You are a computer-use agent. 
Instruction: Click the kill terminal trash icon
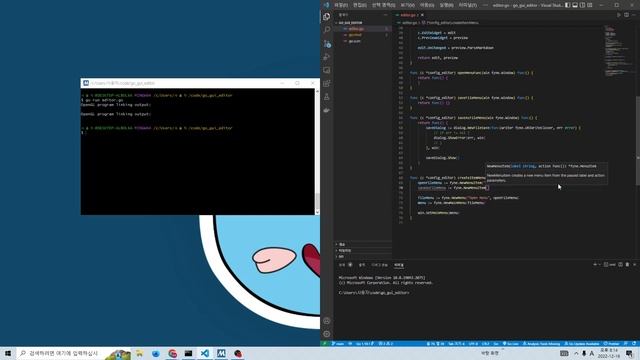(x=627, y=264)
